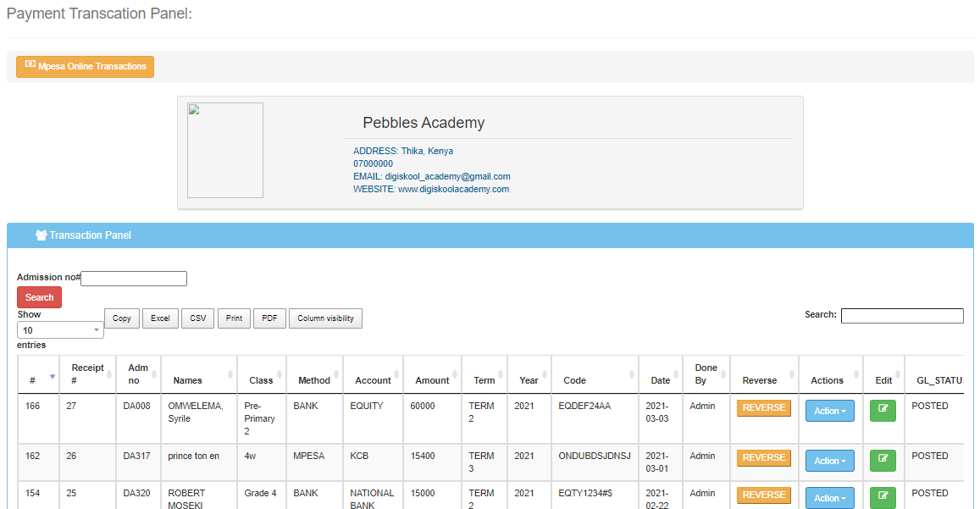Sort the table by Date column
Viewport: 980px width, 509px height.
[660, 380]
